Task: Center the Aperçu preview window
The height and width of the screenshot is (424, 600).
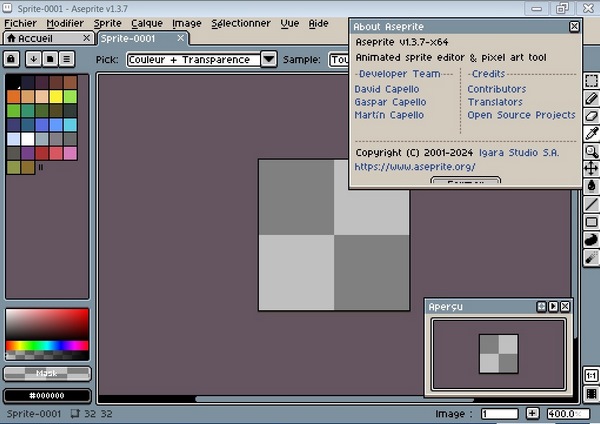Action: pyautogui.click(x=541, y=307)
